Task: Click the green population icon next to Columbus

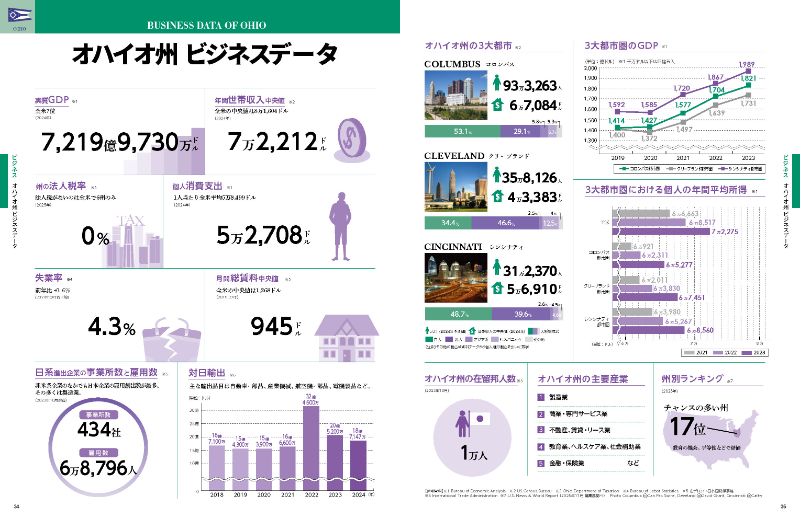Action: (497, 86)
